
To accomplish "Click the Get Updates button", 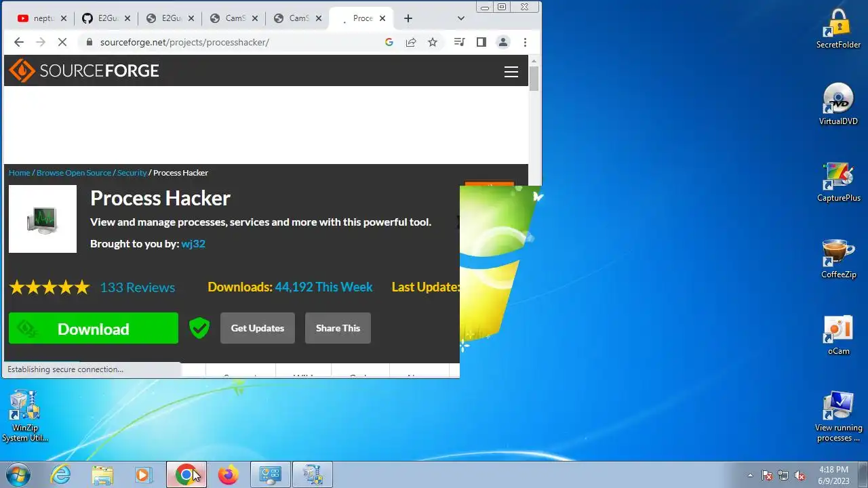I will click(258, 328).
